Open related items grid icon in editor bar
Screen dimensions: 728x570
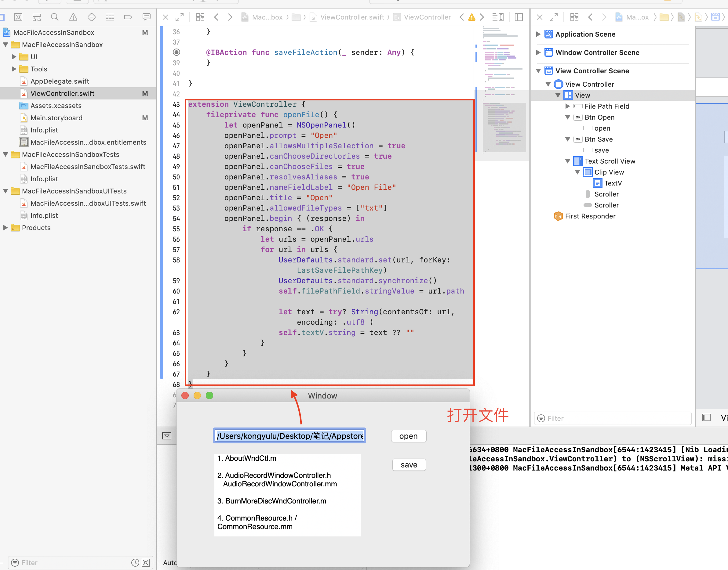[200, 17]
